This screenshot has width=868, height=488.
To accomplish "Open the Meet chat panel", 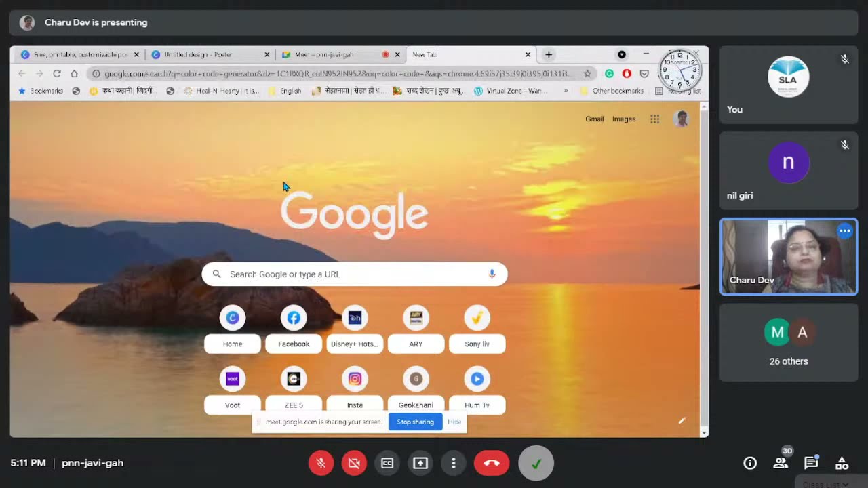I will (811, 463).
